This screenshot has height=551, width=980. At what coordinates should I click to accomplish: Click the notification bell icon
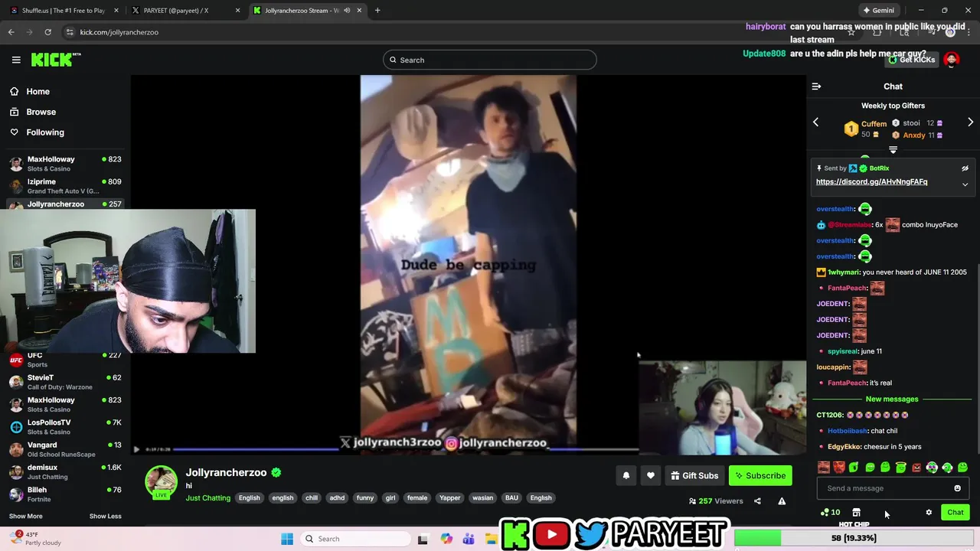[x=626, y=475]
